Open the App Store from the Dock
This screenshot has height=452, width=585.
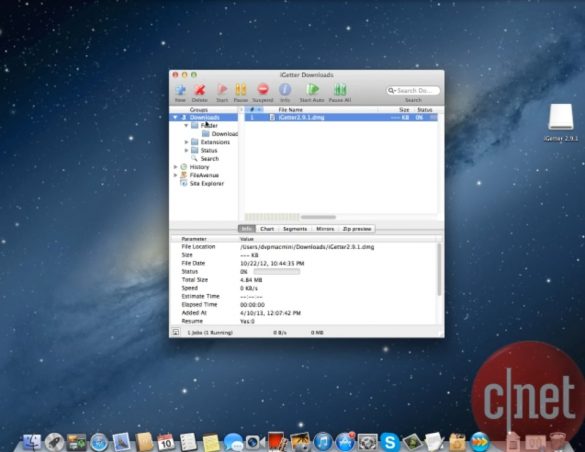click(x=345, y=442)
